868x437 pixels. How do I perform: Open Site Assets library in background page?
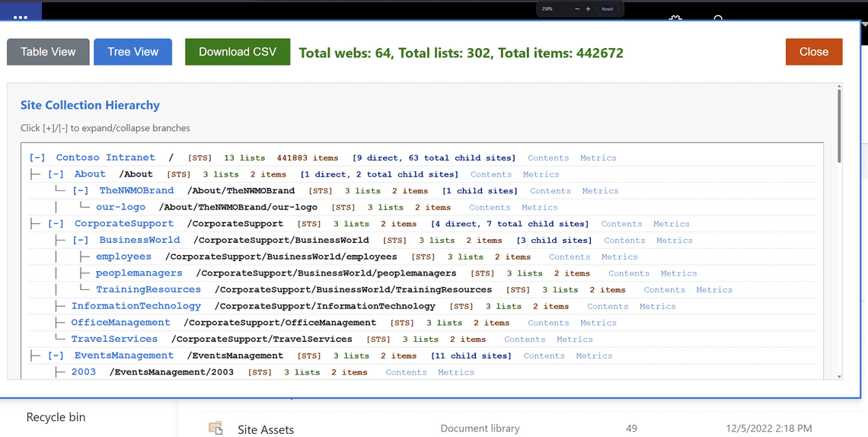(266, 430)
